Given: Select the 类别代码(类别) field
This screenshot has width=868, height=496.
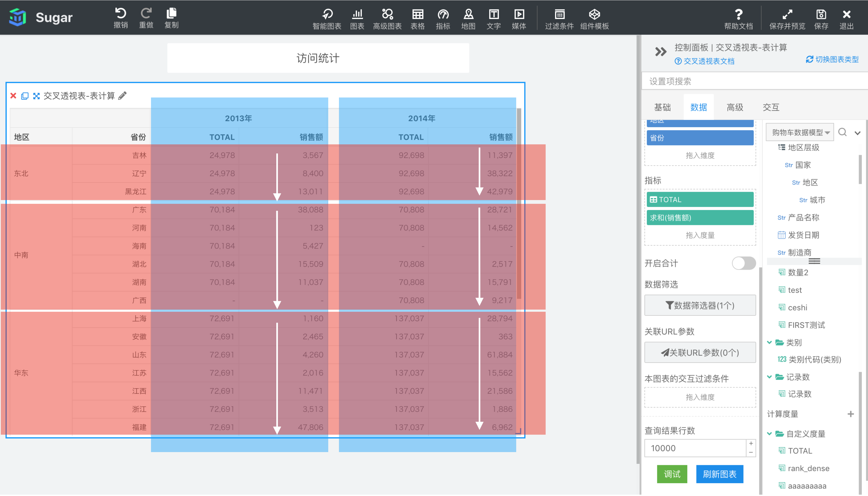Looking at the screenshot, I should (x=809, y=359).
